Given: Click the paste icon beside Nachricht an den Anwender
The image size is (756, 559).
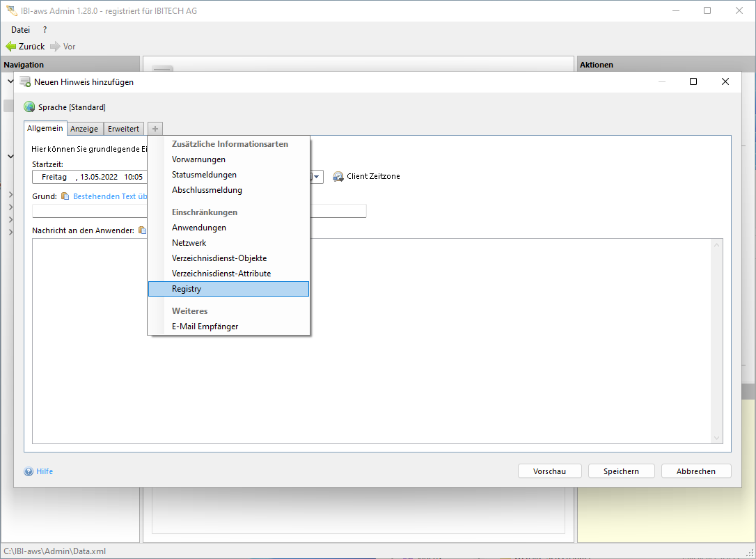Looking at the screenshot, I should (x=142, y=230).
